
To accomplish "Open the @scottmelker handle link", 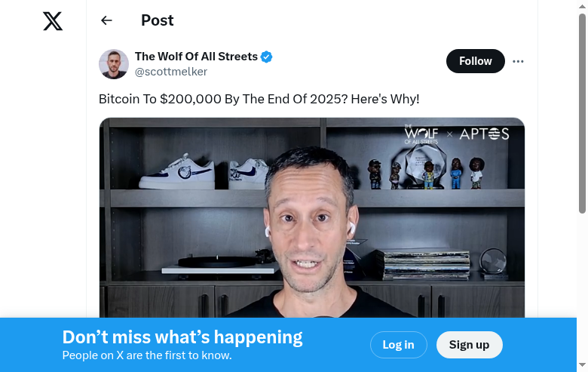I will pyautogui.click(x=171, y=72).
